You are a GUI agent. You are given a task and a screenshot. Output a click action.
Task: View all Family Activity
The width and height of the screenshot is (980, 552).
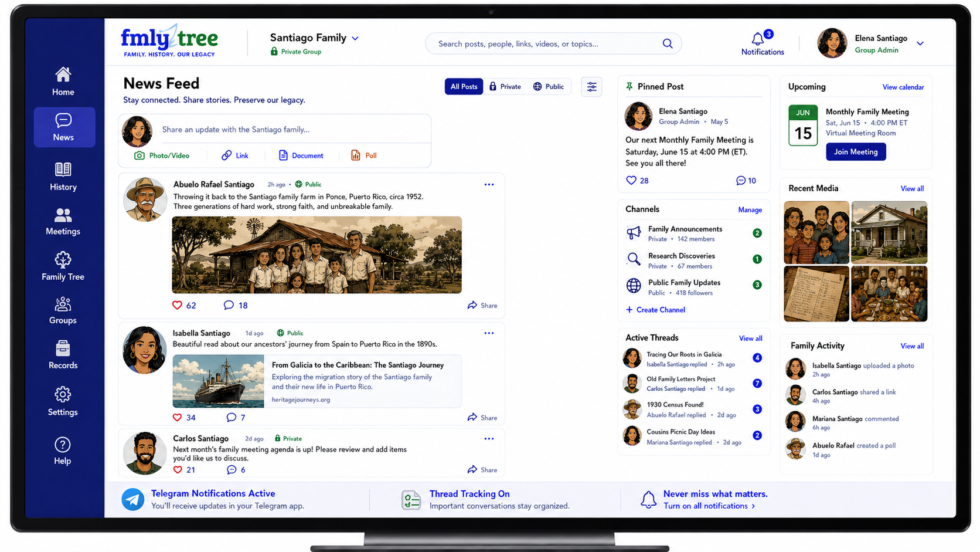(912, 346)
